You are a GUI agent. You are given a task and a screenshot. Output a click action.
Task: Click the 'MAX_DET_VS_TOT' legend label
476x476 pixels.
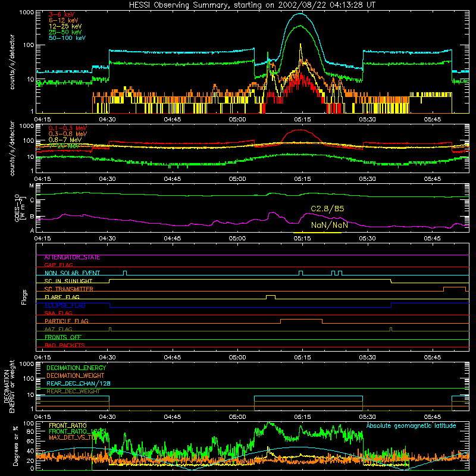coord(73,437)
